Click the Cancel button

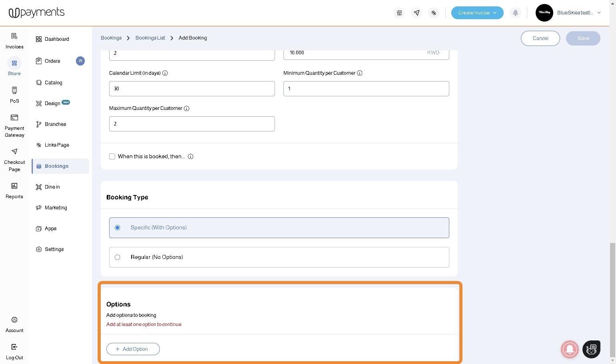(540, 38)
